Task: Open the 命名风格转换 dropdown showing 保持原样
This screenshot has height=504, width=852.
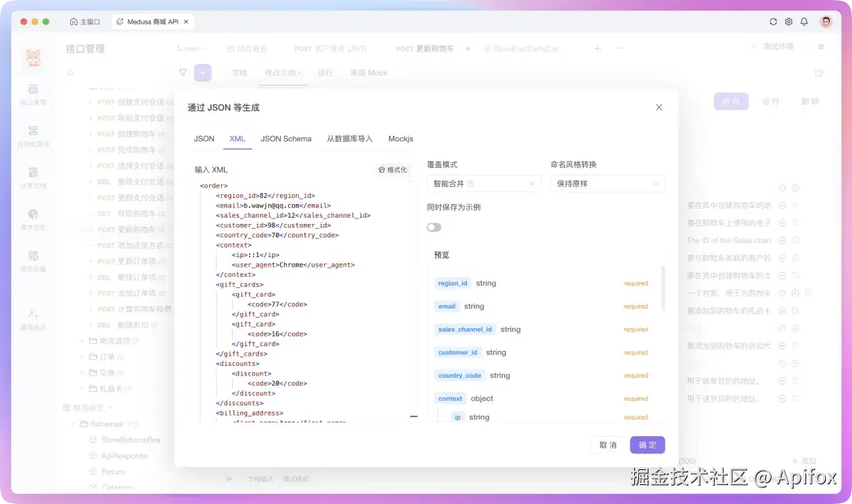Action: [607, 182]
